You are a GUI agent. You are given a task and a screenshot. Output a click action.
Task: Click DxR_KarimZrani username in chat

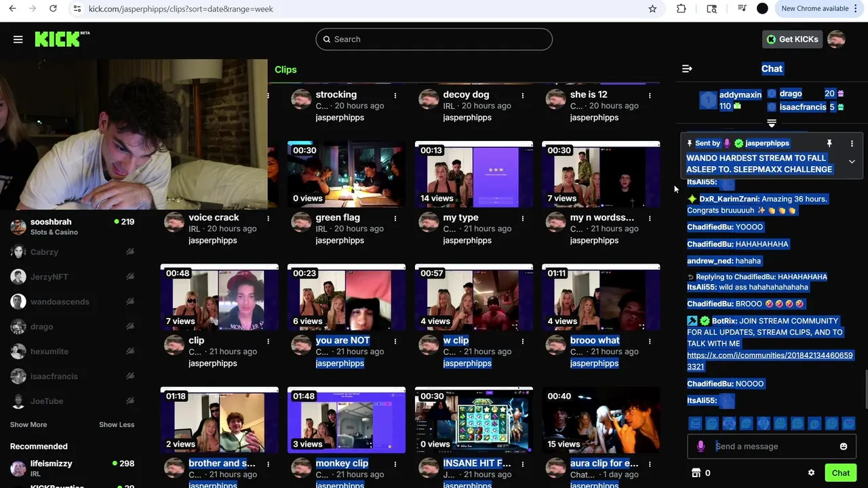click(729, 199)
